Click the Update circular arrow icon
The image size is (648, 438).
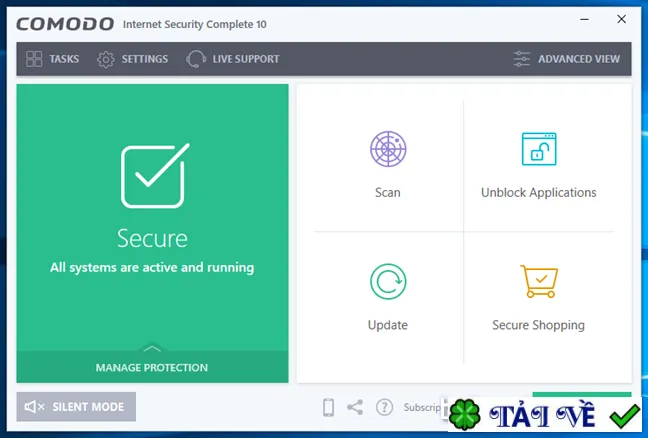pyautogui.click(x=388, y=281)
